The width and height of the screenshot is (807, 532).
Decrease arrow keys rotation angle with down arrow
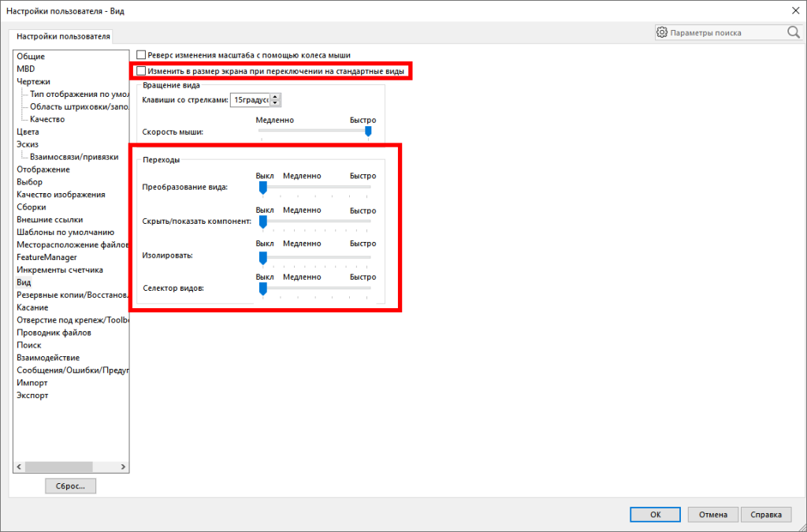coord(275,103)
